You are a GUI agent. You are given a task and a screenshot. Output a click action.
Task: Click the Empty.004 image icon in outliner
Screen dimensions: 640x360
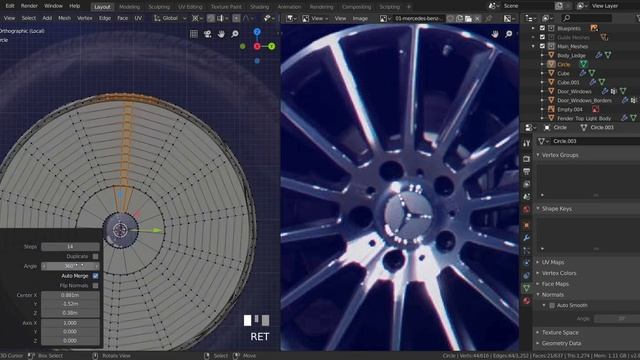(x=596, y=109)
